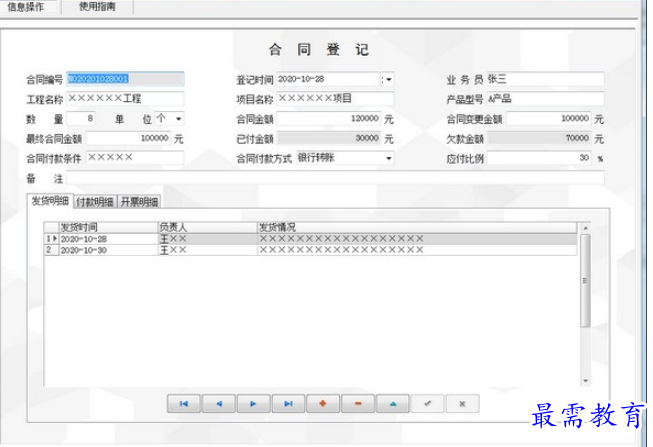Open the 登记时间 date dropdown
The image size is (653, 447).
pos(387,79)
